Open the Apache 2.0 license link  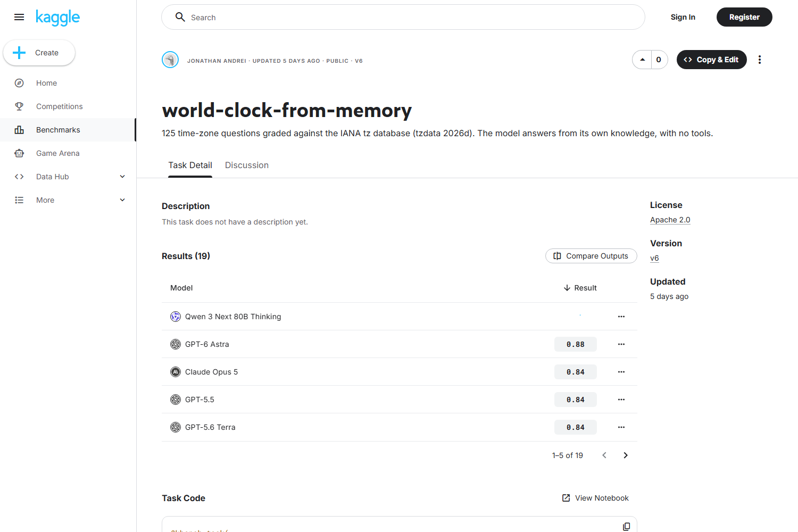pyautogui.click(x=670, y=220)
